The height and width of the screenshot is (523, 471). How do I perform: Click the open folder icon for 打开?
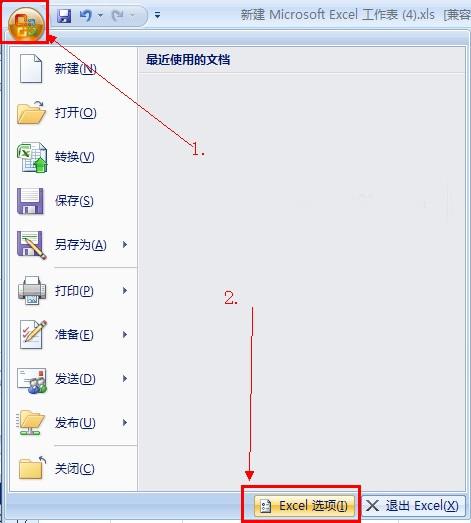pos(31,113)
